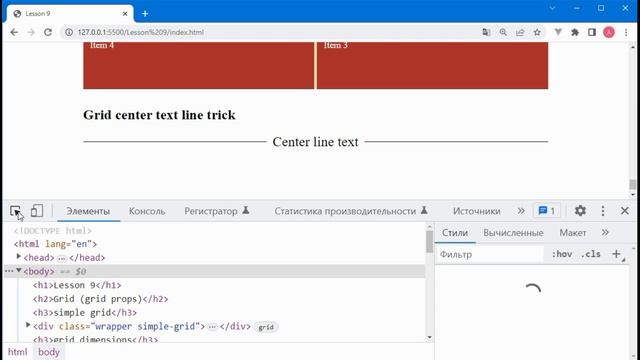View site information icon in address bar

click(x=69, y=32)
